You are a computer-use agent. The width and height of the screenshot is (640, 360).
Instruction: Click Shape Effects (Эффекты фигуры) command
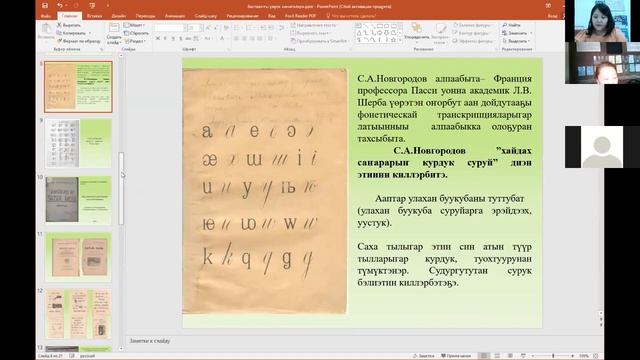point(473,41)
